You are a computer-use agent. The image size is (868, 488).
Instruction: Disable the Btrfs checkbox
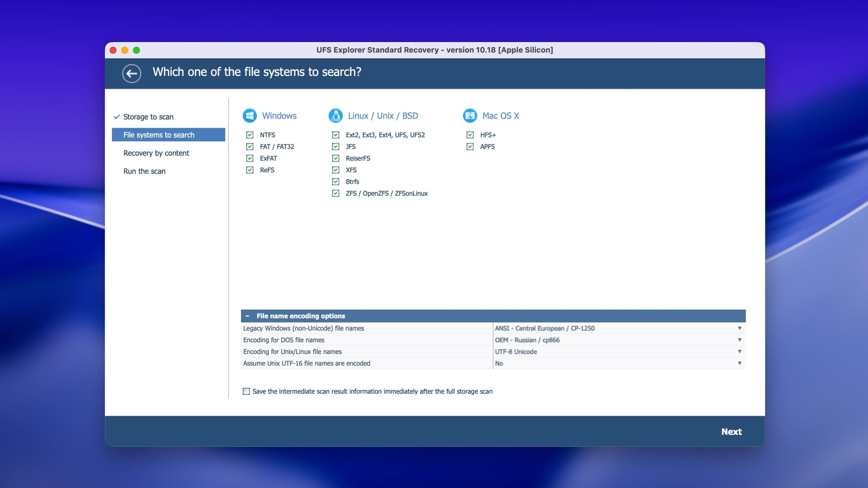(336, 182)
